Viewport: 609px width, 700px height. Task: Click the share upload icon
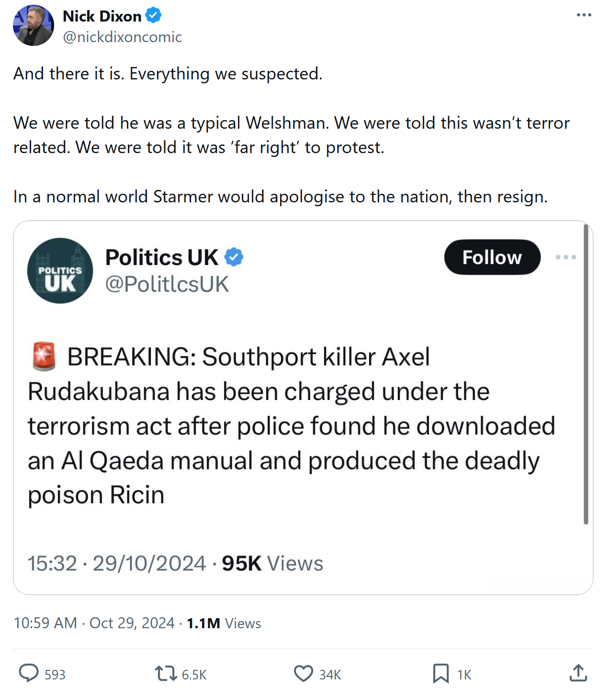tap(578, 673)
